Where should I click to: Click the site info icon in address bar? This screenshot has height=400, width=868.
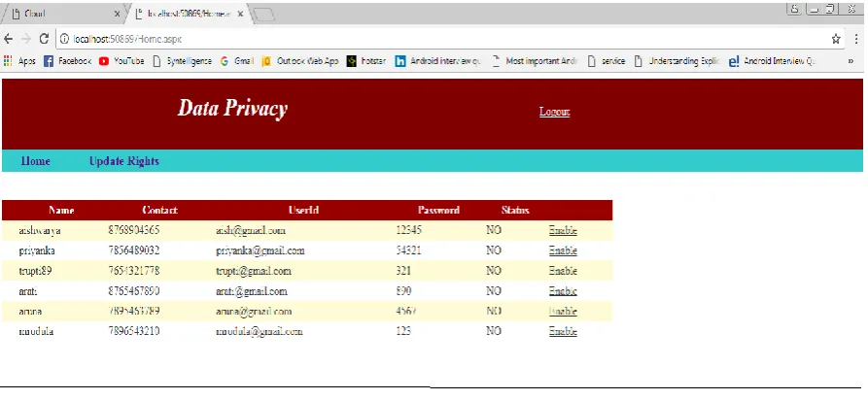coord(64,39)
